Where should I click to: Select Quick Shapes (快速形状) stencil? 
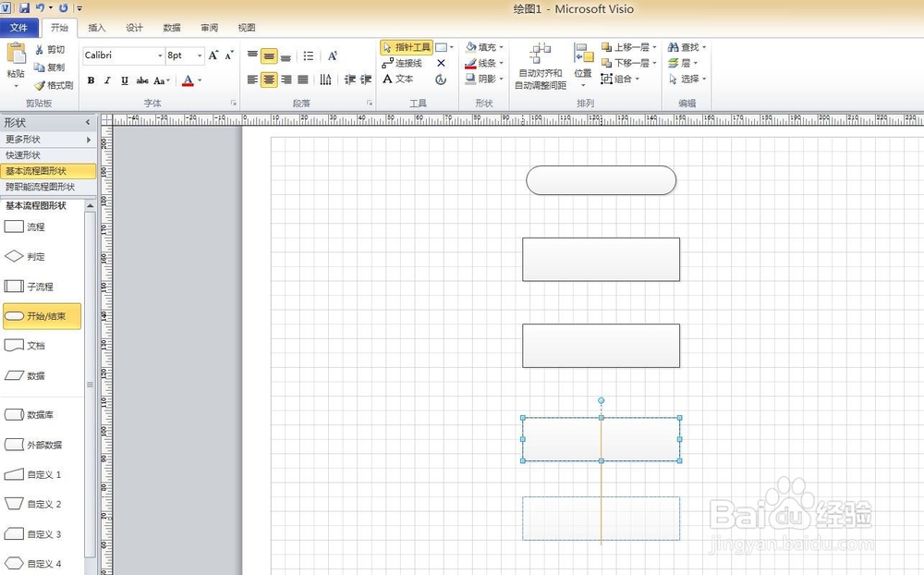tap(48, 155)
